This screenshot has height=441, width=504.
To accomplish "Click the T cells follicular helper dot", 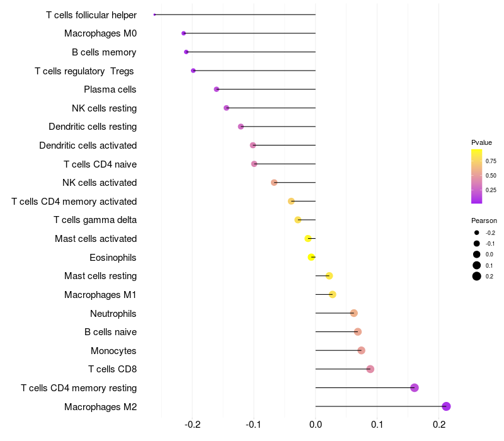I will (x=154, y=14).
